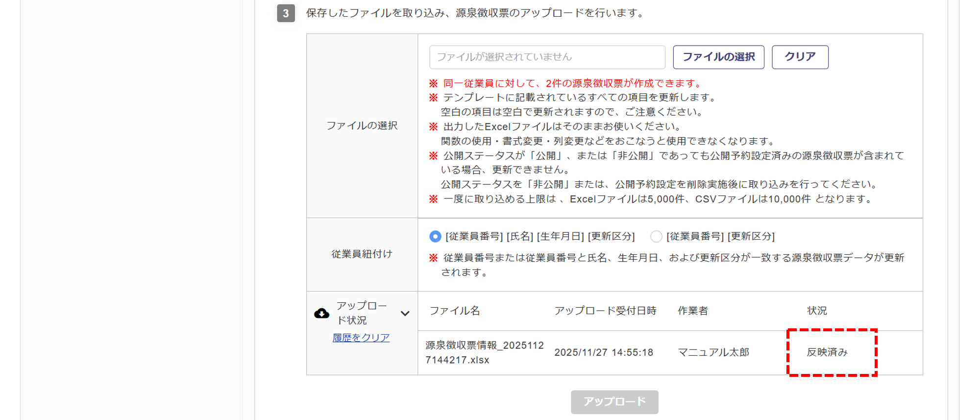Click the 状況 column header

tap(817, 311)
